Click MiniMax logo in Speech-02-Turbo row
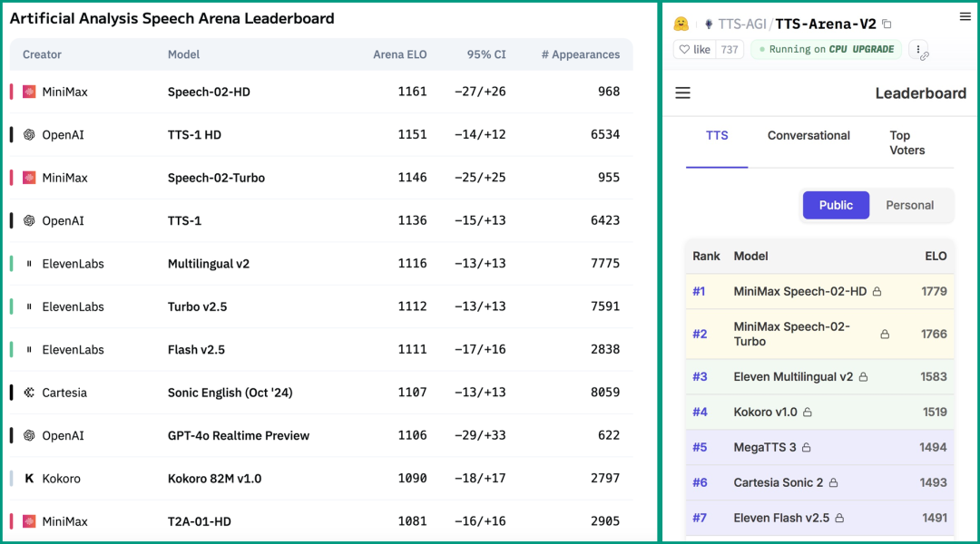 coord(29,178)
